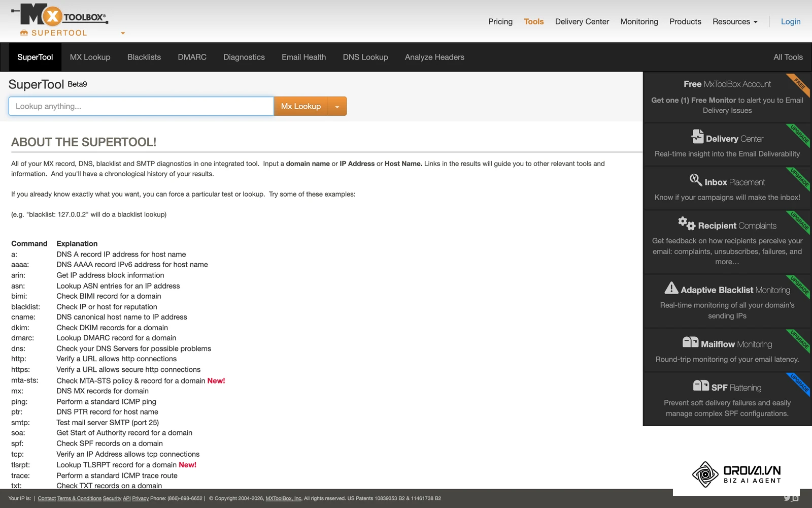812x508 pixels.
Task: Click the SPF Flattening mailbox icon
Action: pyautogui.click(x=701, y=386)
